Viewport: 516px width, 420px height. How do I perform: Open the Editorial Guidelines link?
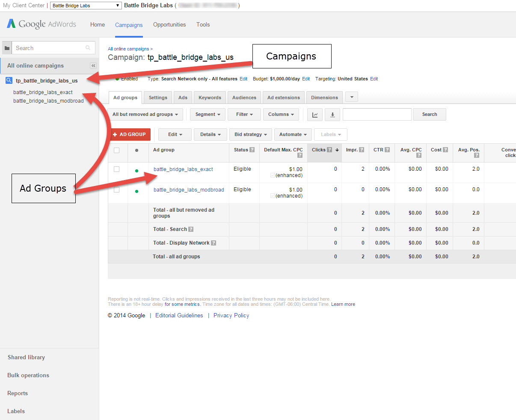(x=179, y=315)
